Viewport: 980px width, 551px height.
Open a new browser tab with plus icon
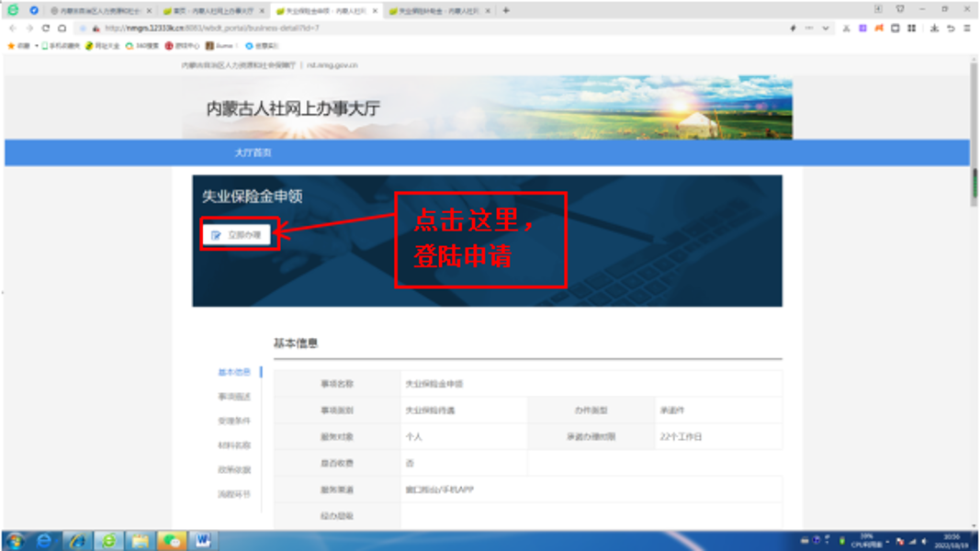coord(506,11)
